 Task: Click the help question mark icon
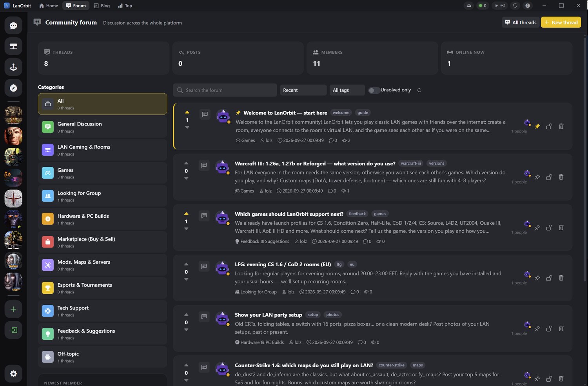pos(528,5)
